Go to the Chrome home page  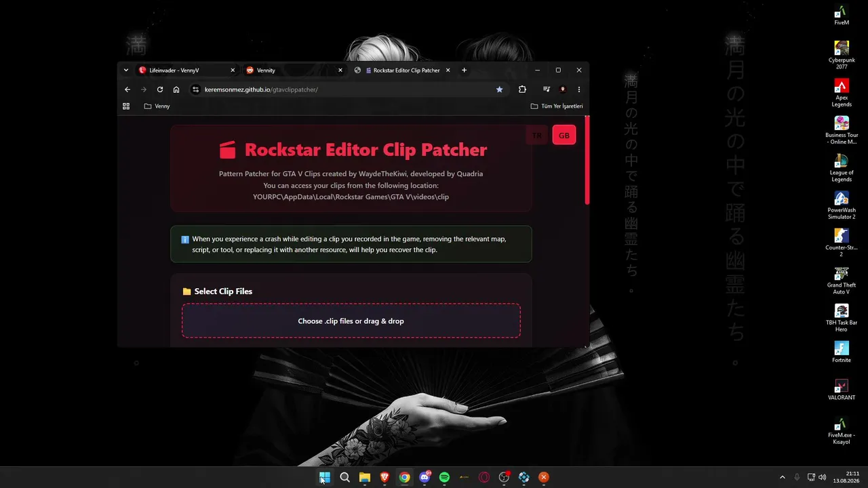[x=176, y=89]
